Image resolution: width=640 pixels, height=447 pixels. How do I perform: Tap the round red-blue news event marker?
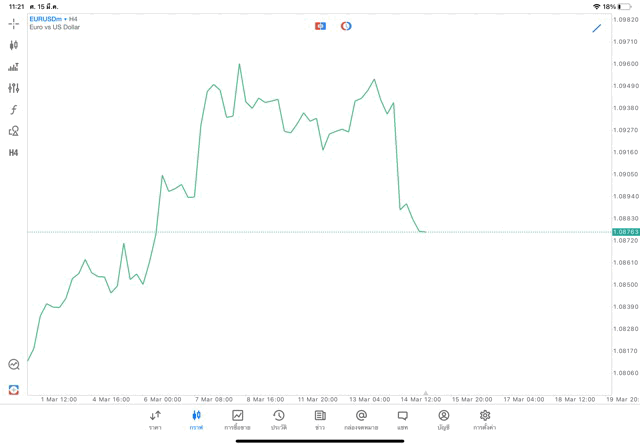tap(346, 26)
